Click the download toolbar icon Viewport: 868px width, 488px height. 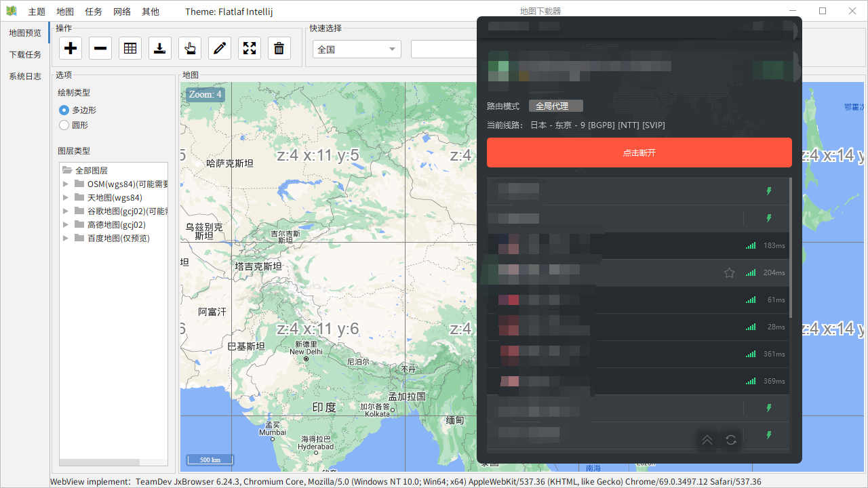(160, 48)
